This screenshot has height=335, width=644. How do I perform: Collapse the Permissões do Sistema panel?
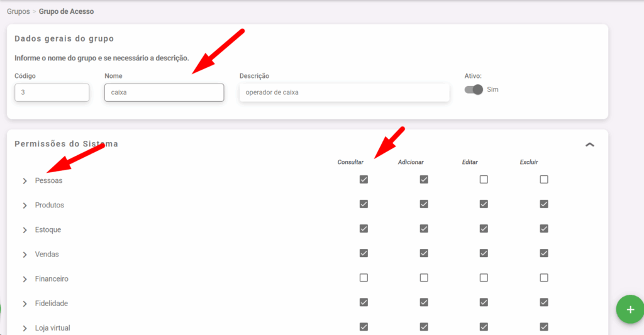click(x=589, y=145)
